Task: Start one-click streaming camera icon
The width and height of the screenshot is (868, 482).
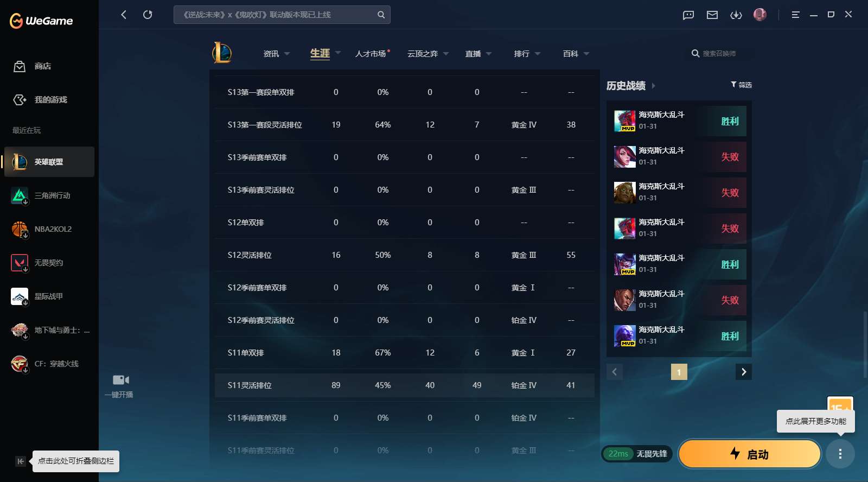Action: pos(120,380)
